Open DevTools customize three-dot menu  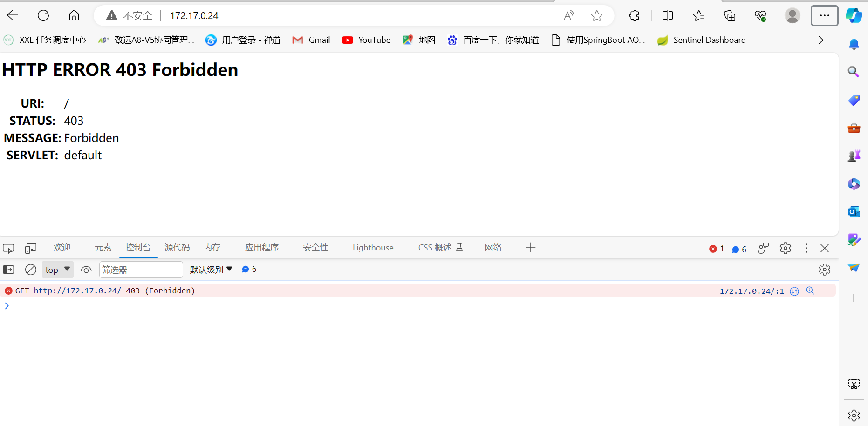click(806, 248)
